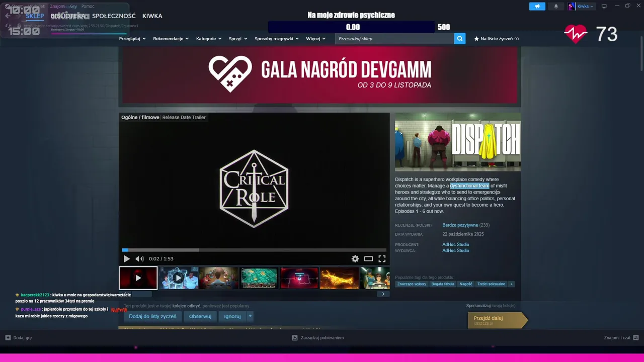Click Na liście życzeń link
Screen dimensions: 644x362
click(497, 39)
